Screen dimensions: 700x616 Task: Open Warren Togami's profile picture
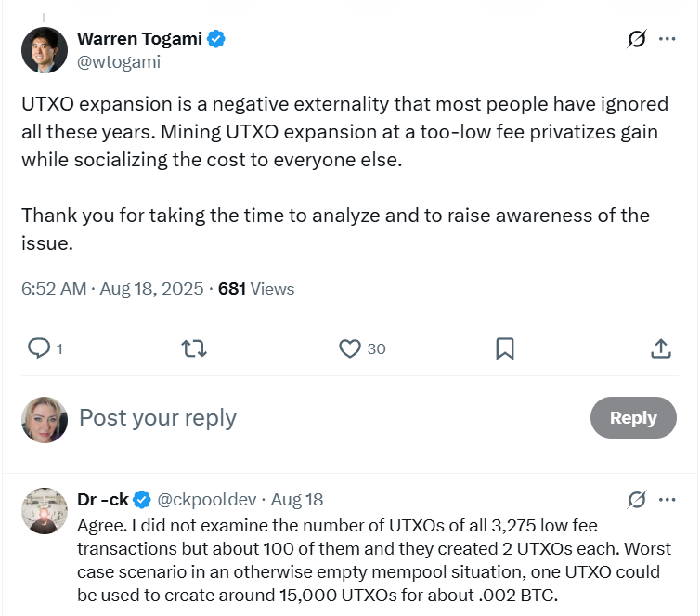pyautogui.click(x=45, y=49)
